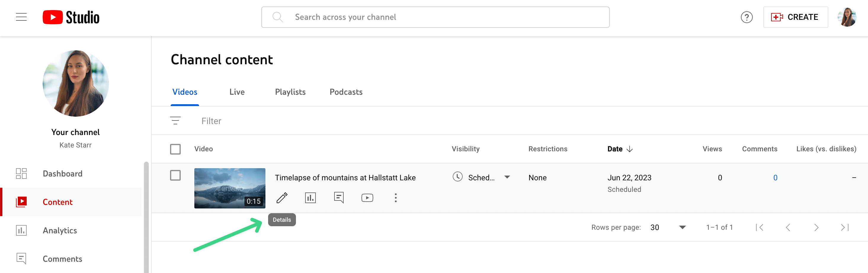Click the None restrictions value
Image resolution: width=868 pixels, height=273 pixels.
click(x=537, y=178)
